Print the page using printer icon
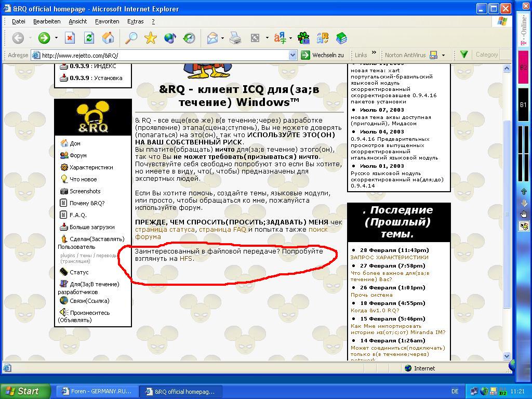Viewport: 532px width, 399px height. tap(235, 38)
